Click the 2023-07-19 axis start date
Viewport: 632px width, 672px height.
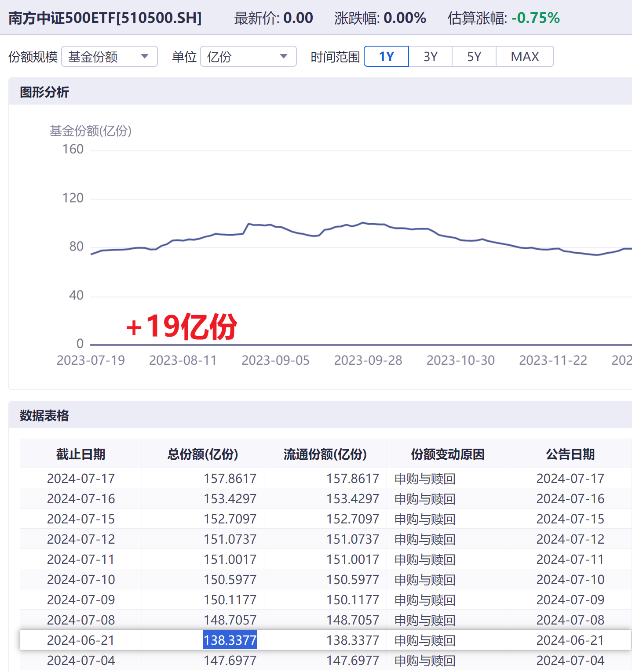[x=91, y=360]
